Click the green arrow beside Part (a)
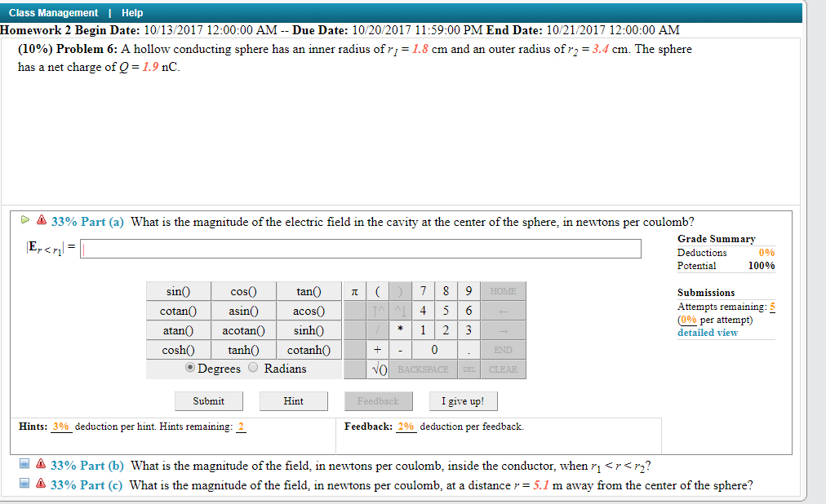Viewport: 826px width, 504px height. click(x=24, y=219)
